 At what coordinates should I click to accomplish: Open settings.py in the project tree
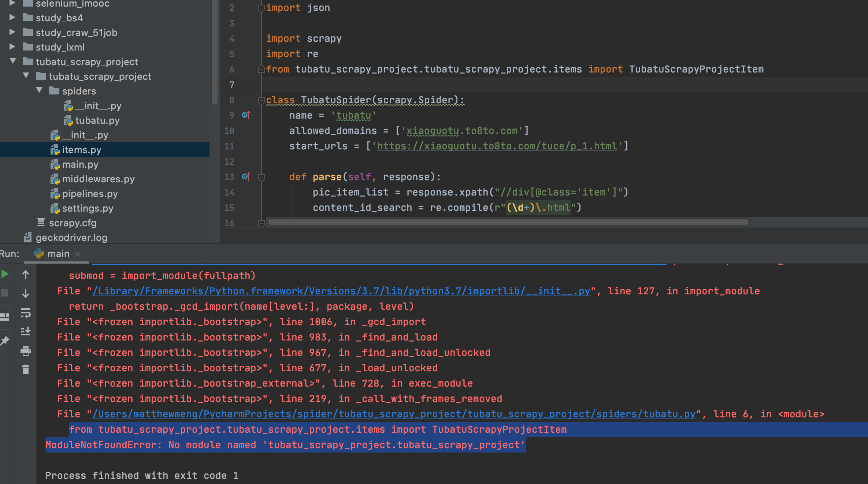click(x=87, y=208)
